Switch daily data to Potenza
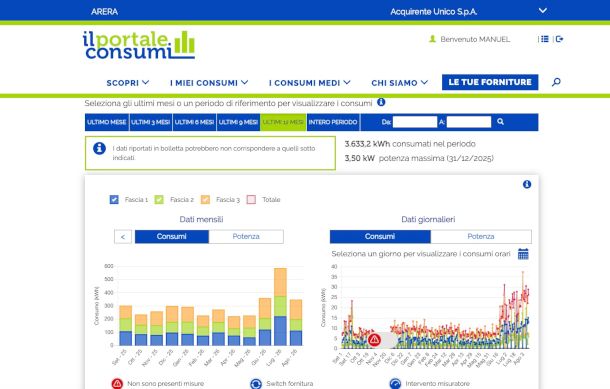The image size is (610, 389). pos(481,237)
